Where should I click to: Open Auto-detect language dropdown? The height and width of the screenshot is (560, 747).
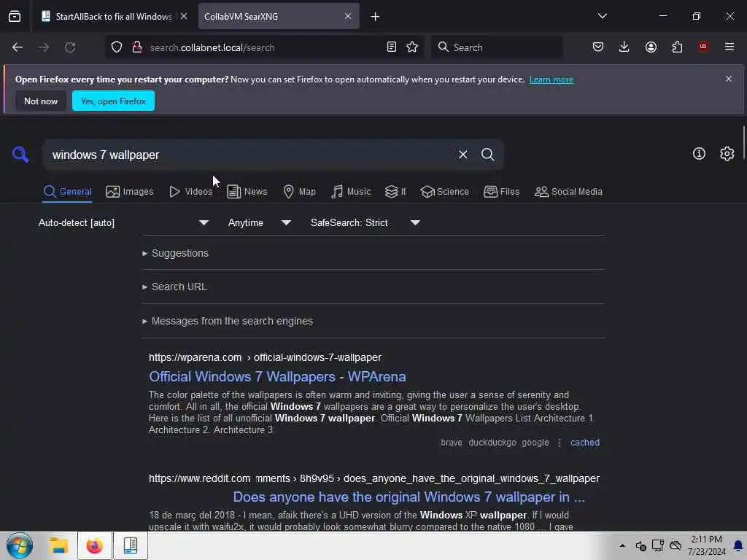(x=124, y=222)
